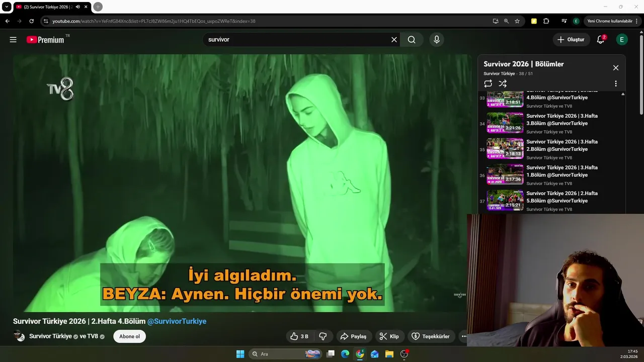
Task: Close the Survivor 2026 playlist panel
Action: coord(615,68)
